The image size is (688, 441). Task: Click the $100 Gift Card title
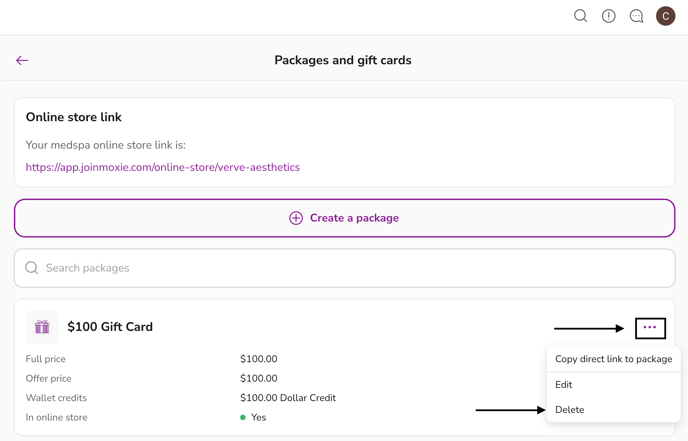110,327
